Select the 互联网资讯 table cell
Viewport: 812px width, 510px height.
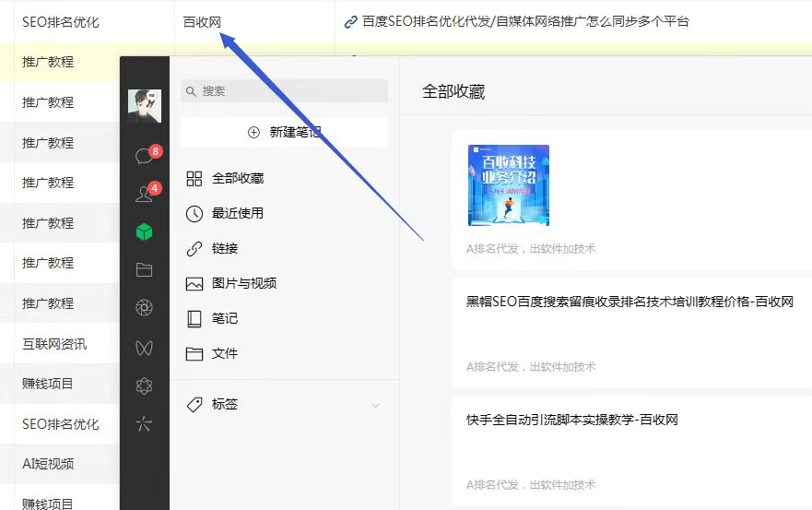(x=54, y=344)
